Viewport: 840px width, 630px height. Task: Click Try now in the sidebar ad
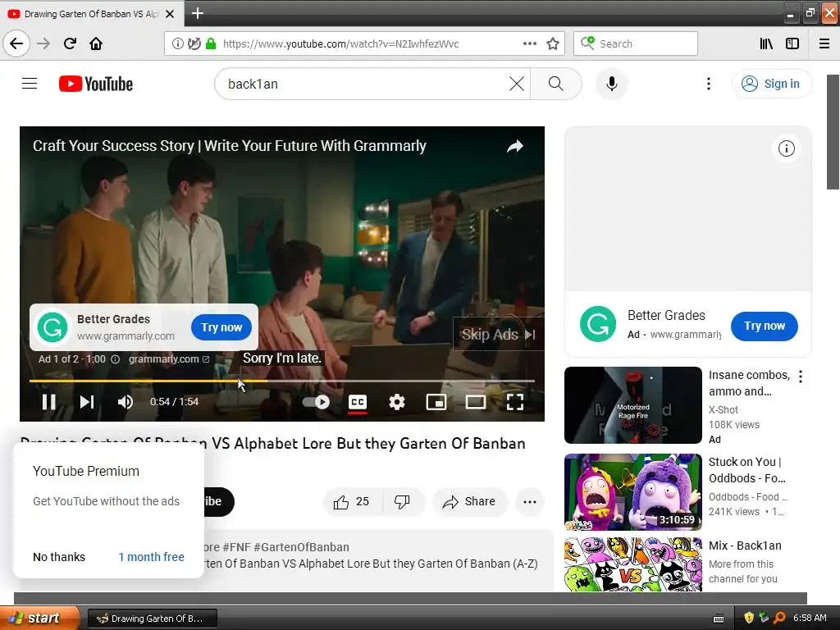(x=764, y=326)
